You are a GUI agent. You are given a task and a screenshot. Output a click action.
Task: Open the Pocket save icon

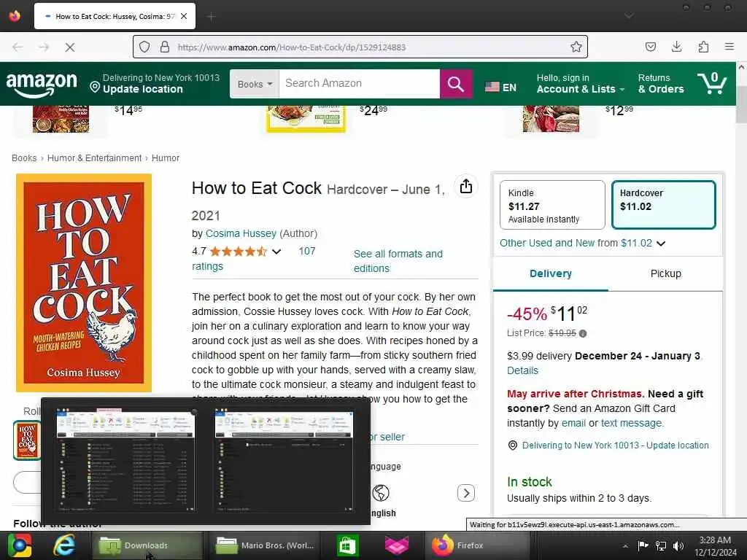tap(650, 47)
